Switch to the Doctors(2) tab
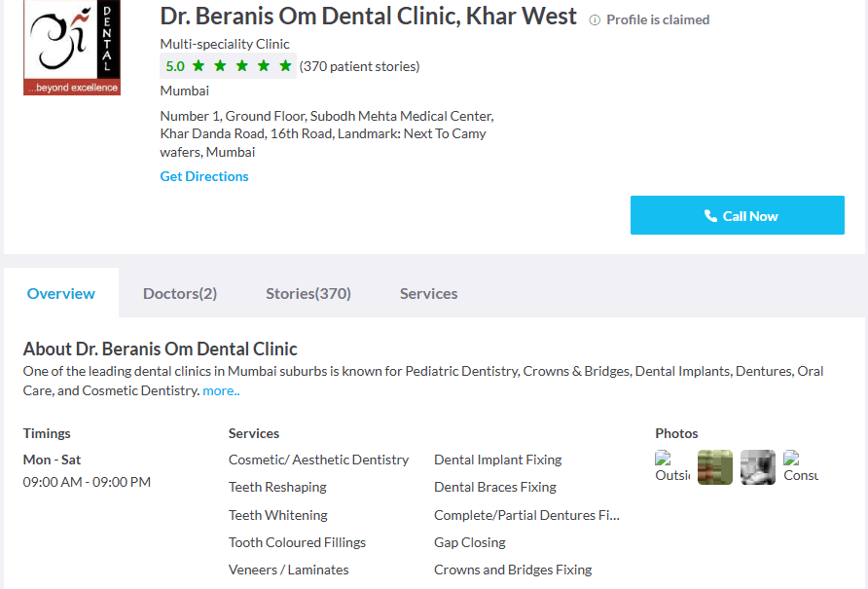Screen dimensions: 868x589 coord(179,293)
